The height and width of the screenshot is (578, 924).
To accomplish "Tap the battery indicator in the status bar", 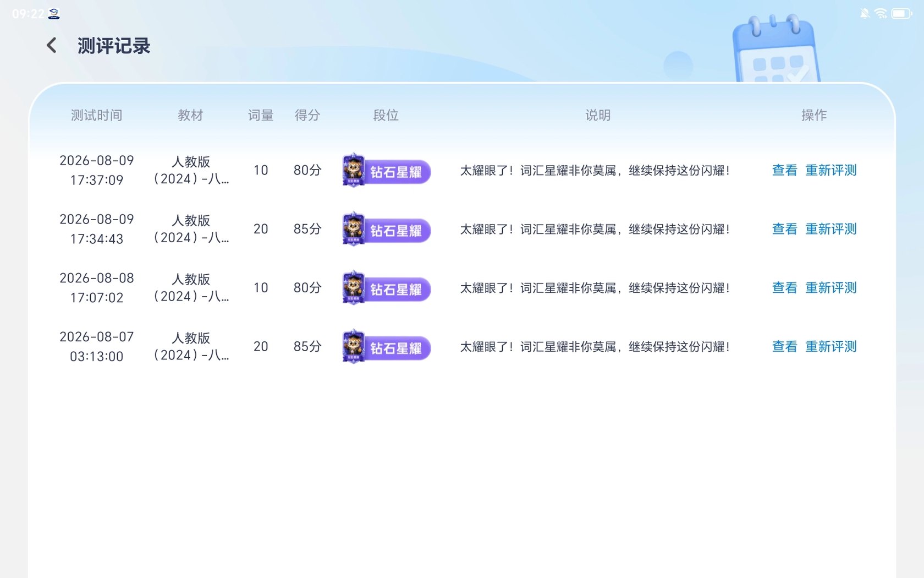I will point(902,13).
